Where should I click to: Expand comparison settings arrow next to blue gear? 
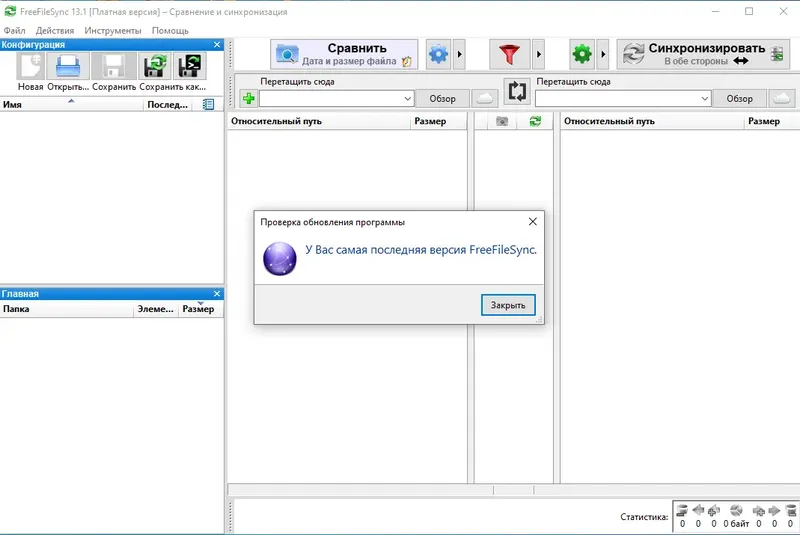pos(459,54)
